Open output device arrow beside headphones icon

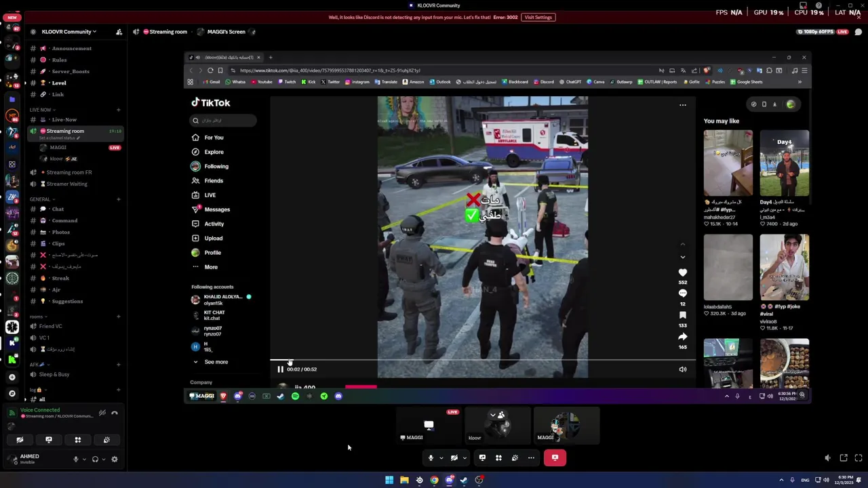103,459
